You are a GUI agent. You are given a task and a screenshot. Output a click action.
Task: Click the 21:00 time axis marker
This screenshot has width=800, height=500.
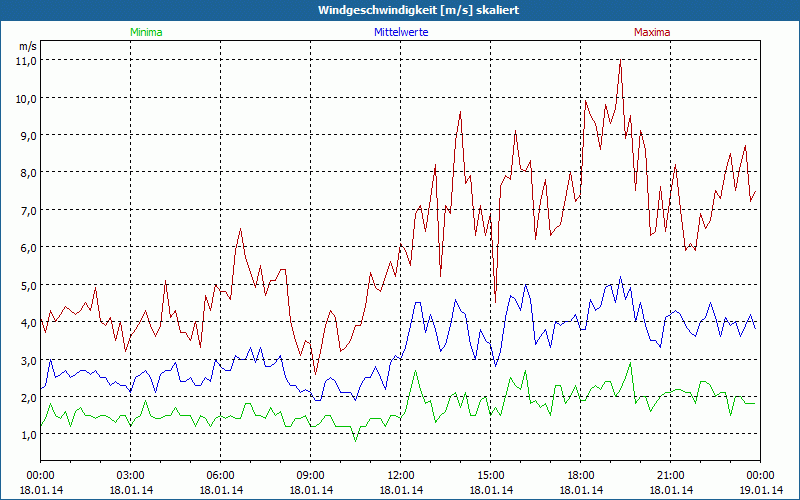(x=671, y=475)
